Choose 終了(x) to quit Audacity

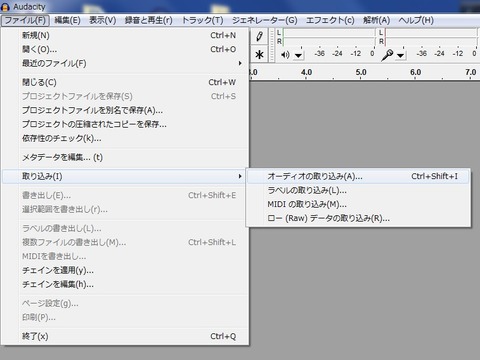tap(126, 336)
